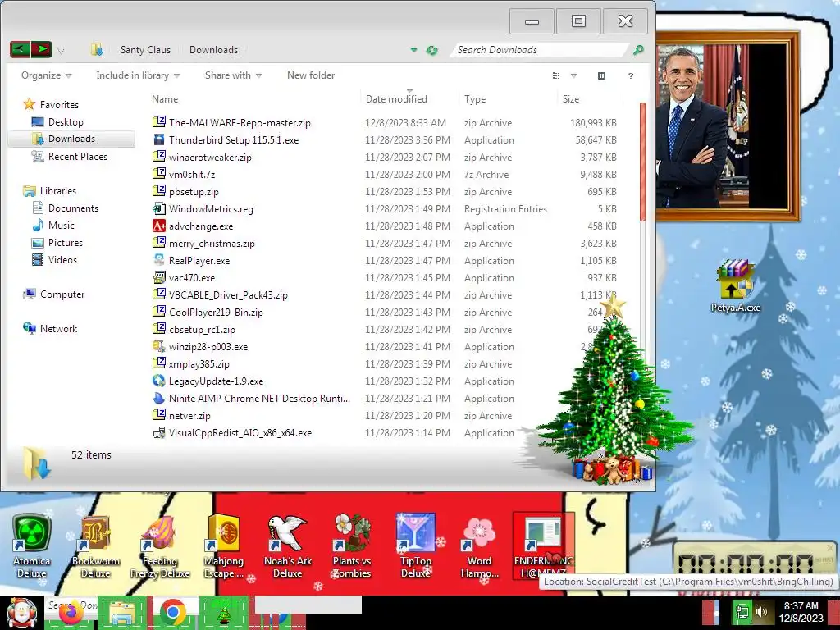This screenshot has width=840, height=630.
Task: Open the view options dropdown arrow
Action: [x=573, y=75]
